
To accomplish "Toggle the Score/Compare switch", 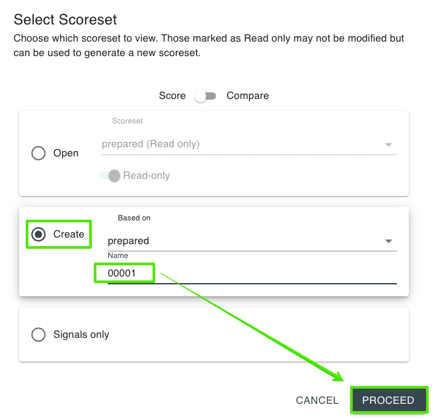I will click(205, 96).
